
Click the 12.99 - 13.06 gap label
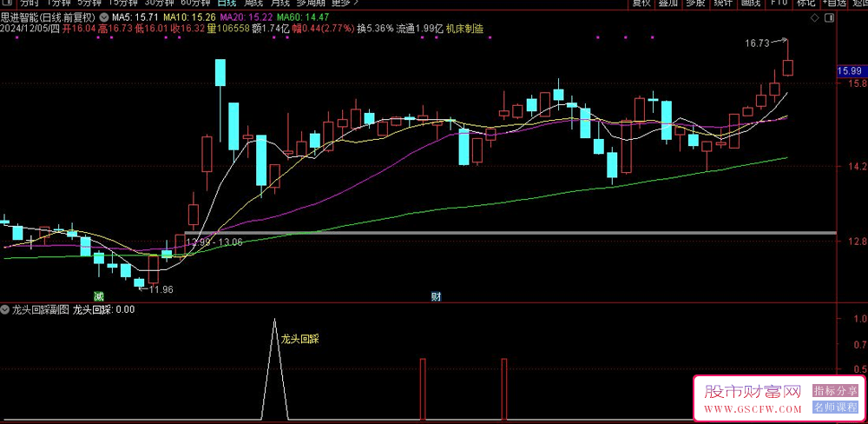coord(214,242)
